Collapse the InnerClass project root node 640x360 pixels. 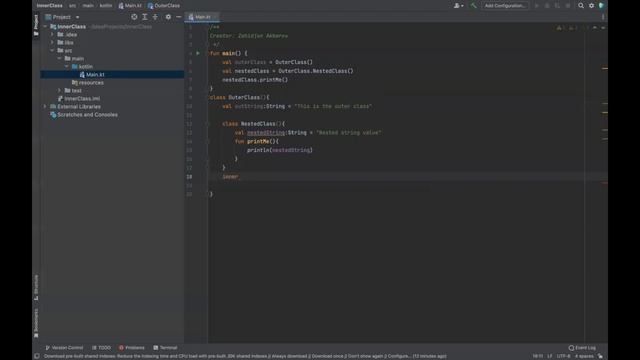[x=45, y=27]
